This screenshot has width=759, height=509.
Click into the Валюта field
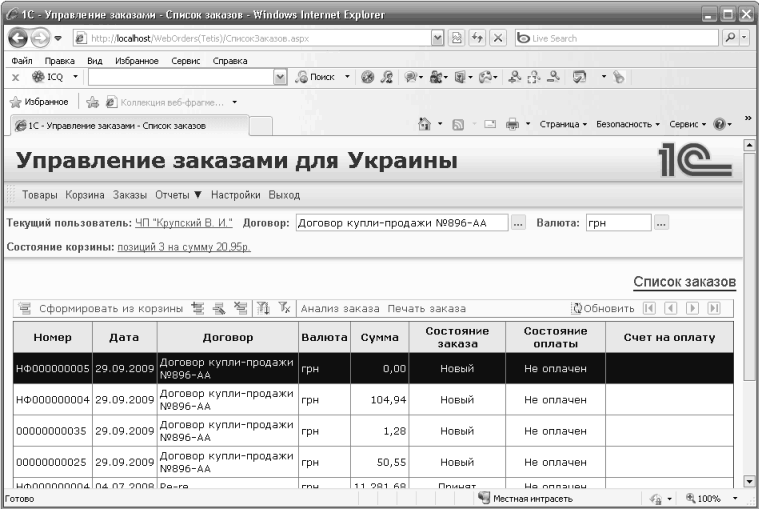click(x=619, y=223)
